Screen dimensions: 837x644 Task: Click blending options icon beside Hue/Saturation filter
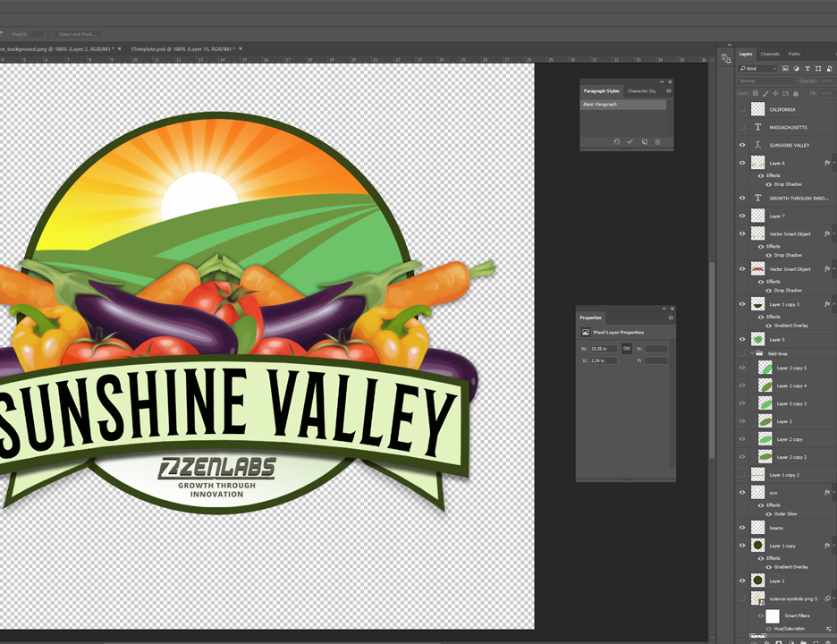[828, 629]
